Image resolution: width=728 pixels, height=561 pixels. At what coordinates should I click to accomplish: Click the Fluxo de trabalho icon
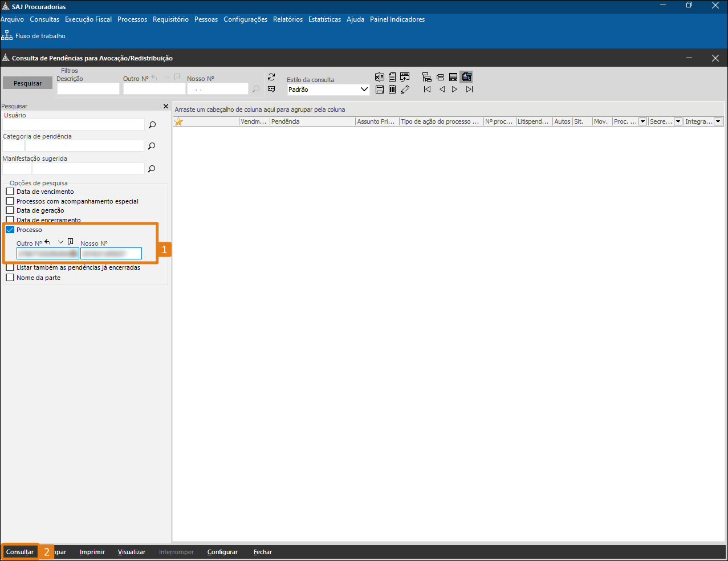coord(7,36)
